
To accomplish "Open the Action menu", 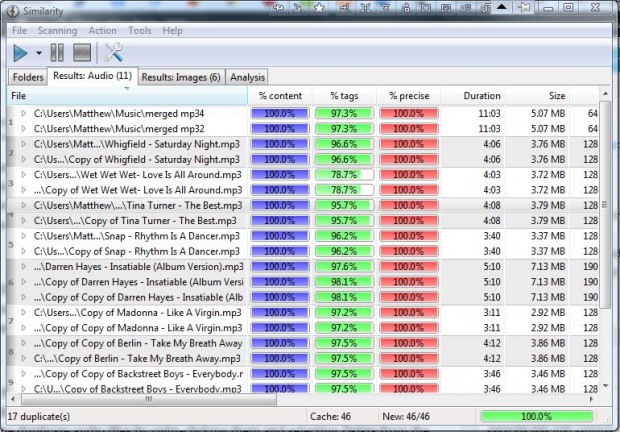I will pyautogui.click(x=102, y=30).
